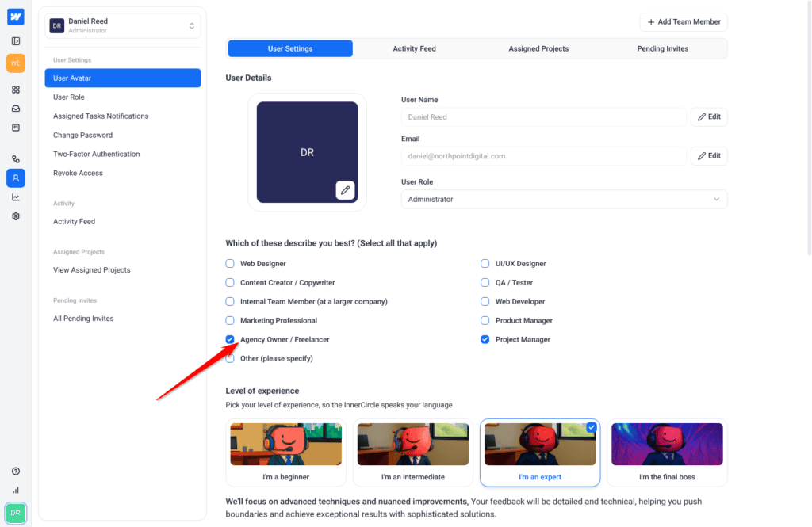Expand the Daniel Reed account switcher
The height and width of the screenshot is (527, 812).
point(123,26)
